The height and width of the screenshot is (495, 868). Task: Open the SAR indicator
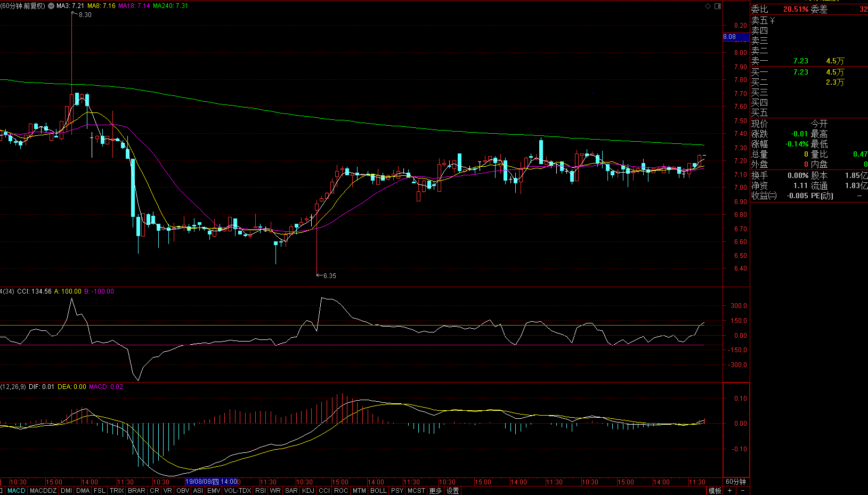[291, 491]
